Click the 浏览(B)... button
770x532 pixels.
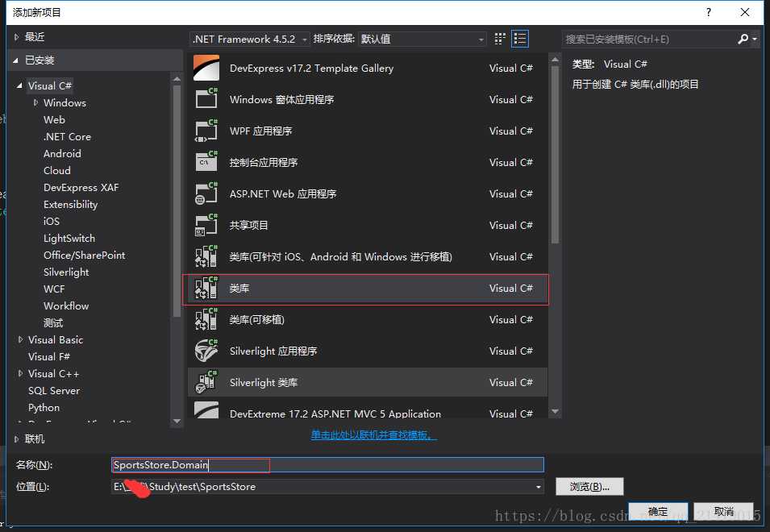(x=589, y=486)
